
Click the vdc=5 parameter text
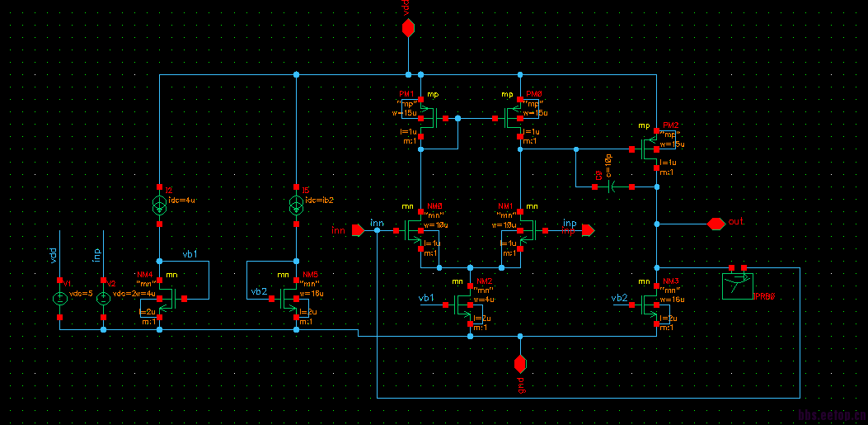[79, 294]
